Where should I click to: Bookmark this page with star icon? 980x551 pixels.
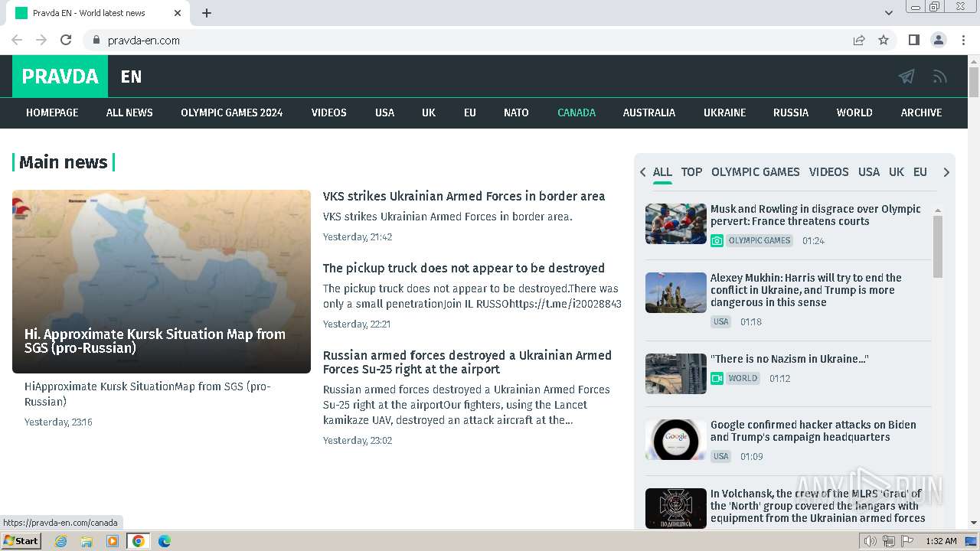pyautogui.click(x=884, y=40)
